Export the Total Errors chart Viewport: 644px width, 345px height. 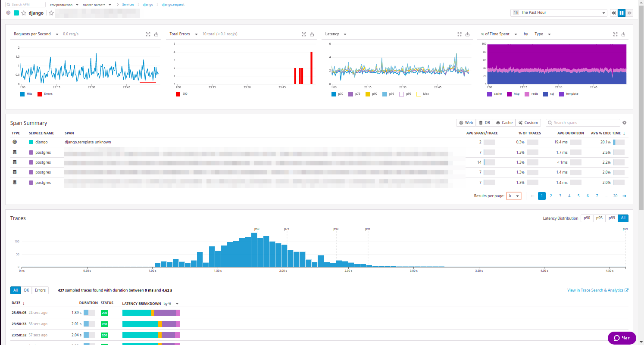(x=312, y=34)
